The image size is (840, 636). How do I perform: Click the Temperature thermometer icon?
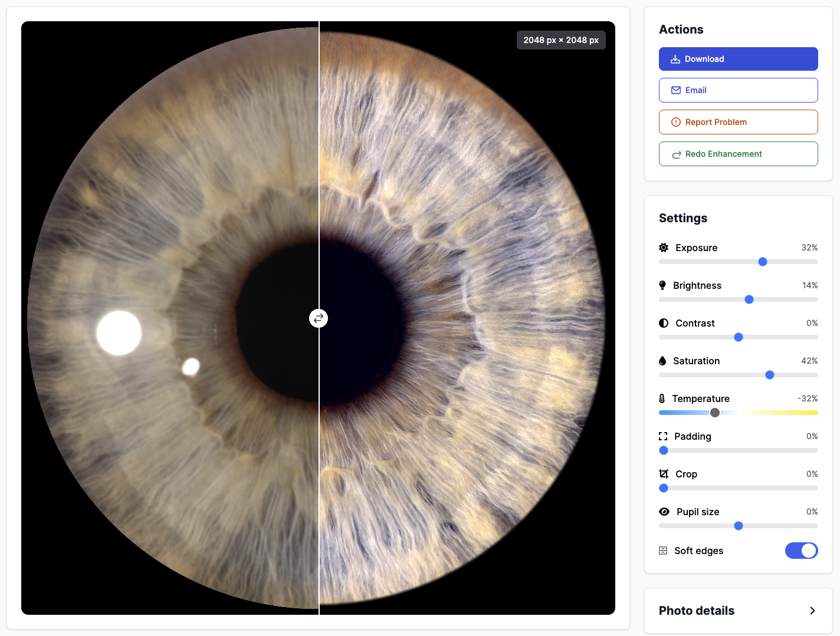click(x=662, y=398)
